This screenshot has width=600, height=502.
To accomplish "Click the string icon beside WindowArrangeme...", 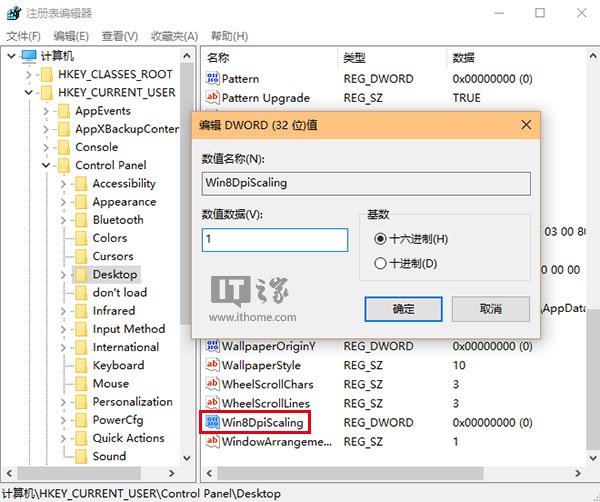I will tap(212, 441).
